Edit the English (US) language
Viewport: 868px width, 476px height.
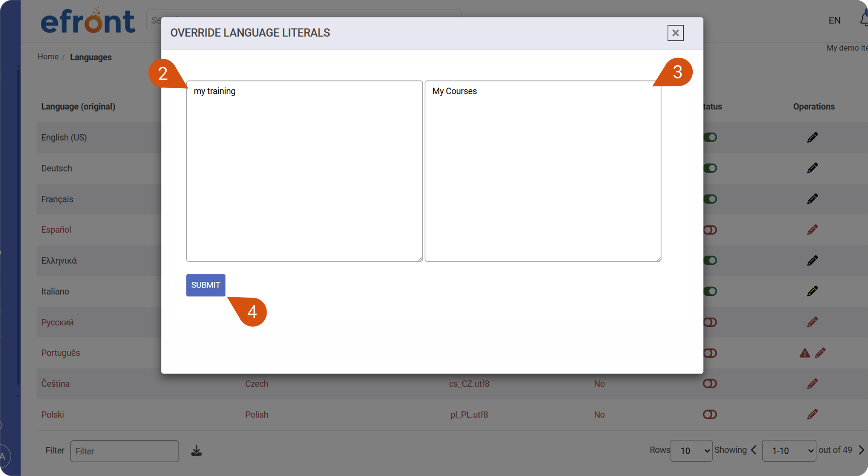pyautogui.click(x=813, y=137)
